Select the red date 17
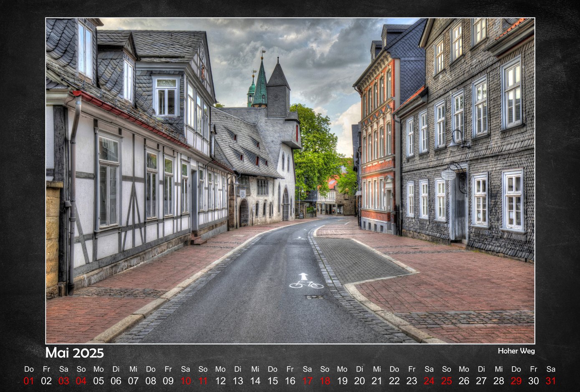This screenshot has height=392, width=580. (x=308, y=381)
